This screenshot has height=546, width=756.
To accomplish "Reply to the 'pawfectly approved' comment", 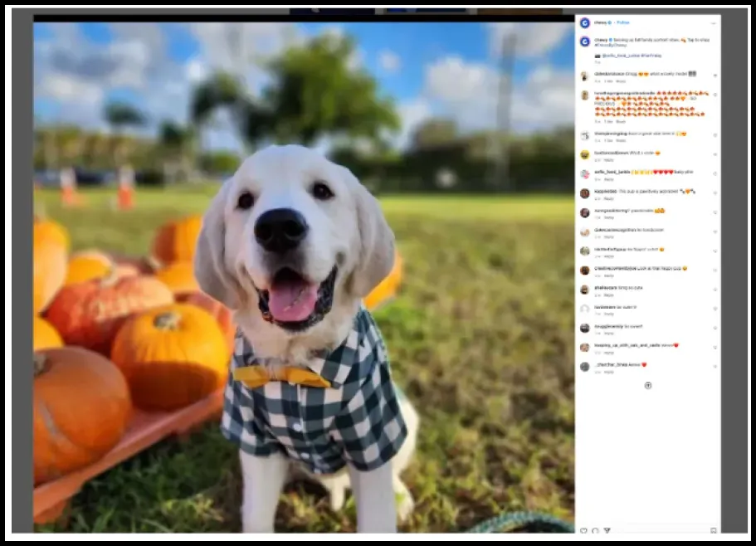I will click(609, 198).
